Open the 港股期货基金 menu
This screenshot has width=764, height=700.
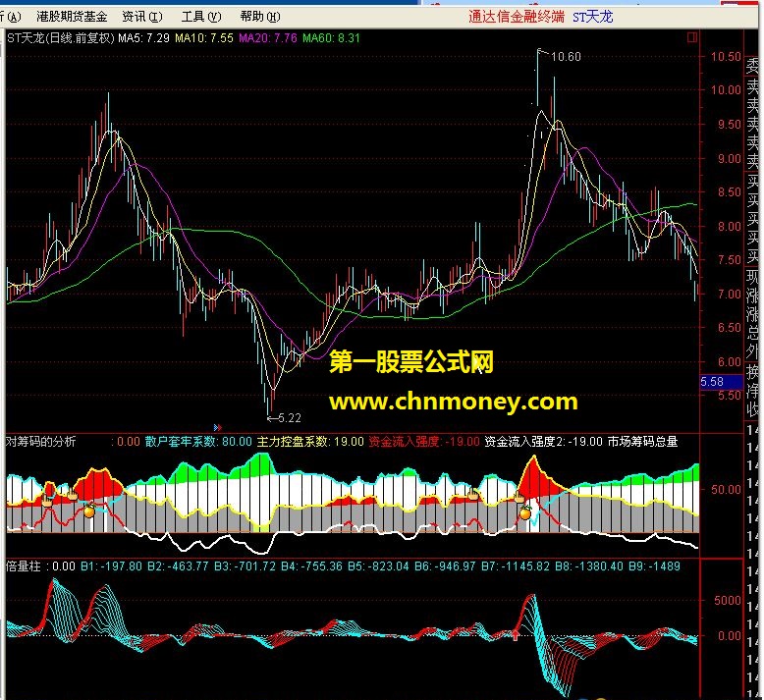(72, 17)
